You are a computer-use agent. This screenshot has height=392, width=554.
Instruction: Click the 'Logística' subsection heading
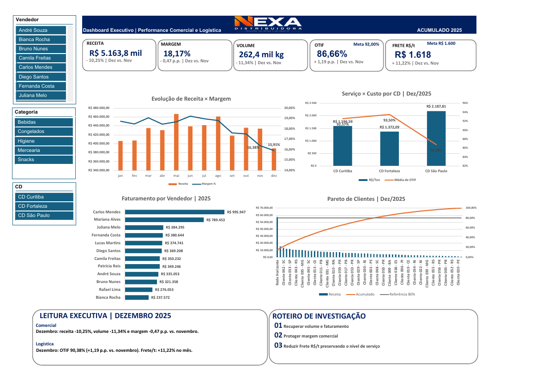45,344
